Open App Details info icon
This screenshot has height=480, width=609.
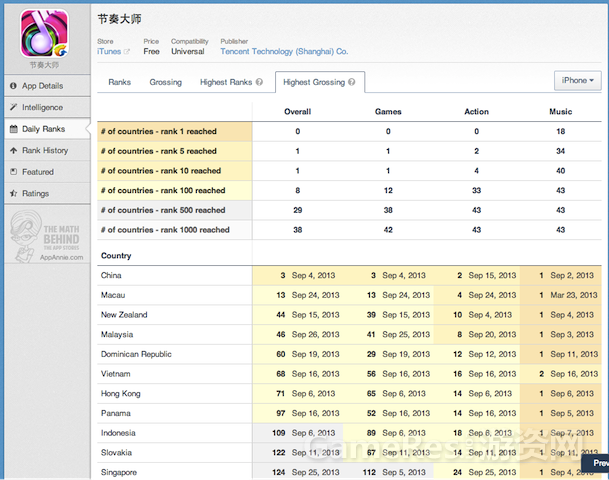14,86
